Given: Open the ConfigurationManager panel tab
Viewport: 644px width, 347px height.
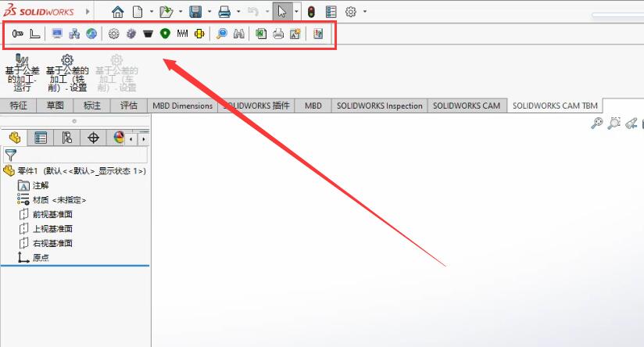Looking at the screenshot, I should (67, 138).
